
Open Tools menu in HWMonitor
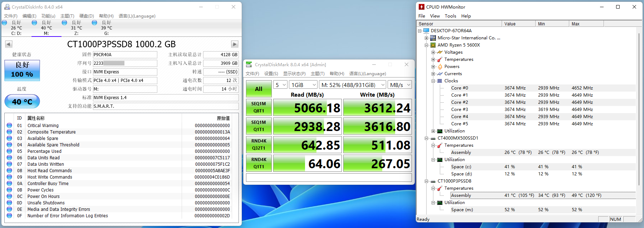451,16
